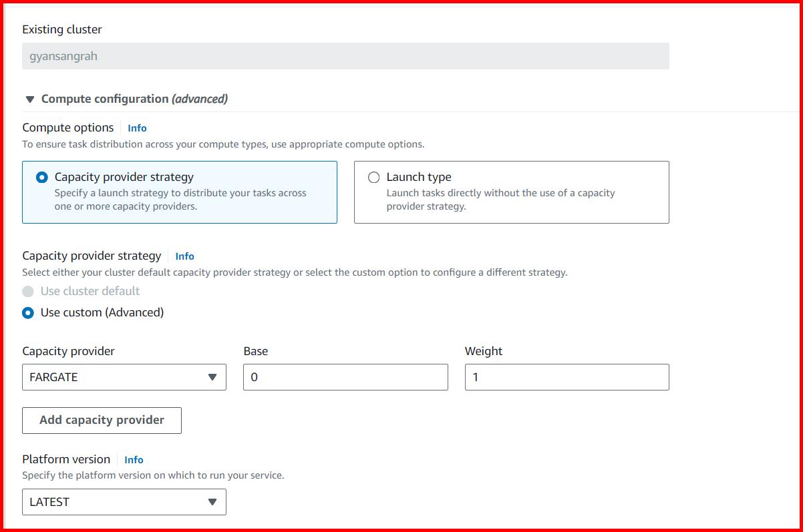
Task: Click Info next to Capacity provider strategy
Action: [x=184, y=256]
